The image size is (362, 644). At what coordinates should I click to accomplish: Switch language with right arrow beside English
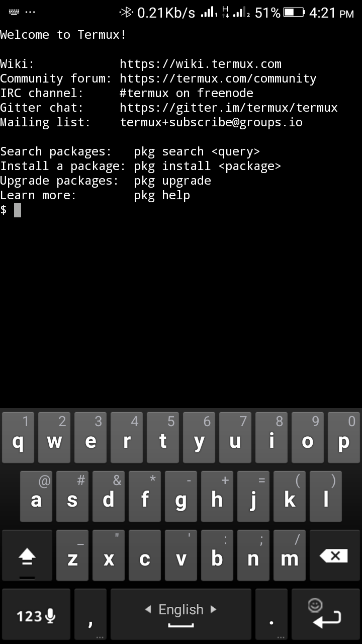pos(213,609)
